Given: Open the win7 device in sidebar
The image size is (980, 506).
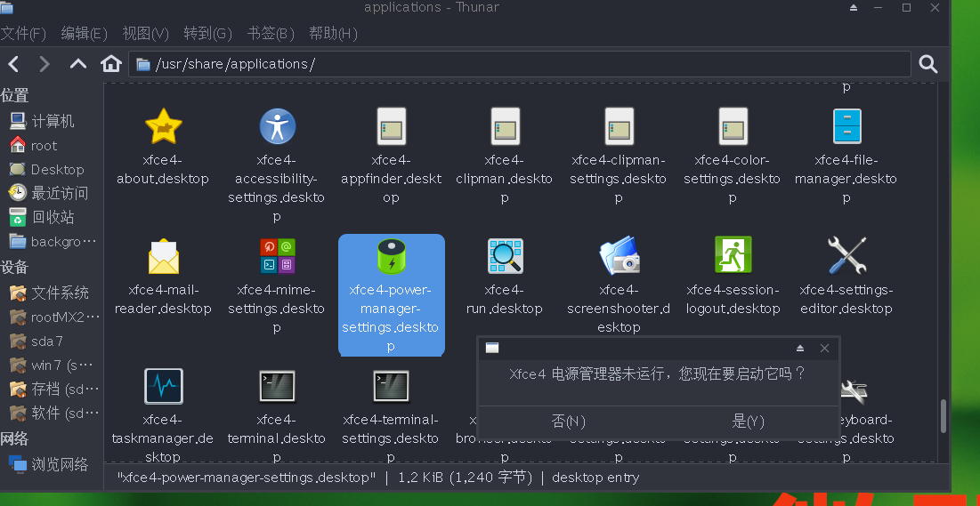Looking at the screenshot, I should [52, 365].
